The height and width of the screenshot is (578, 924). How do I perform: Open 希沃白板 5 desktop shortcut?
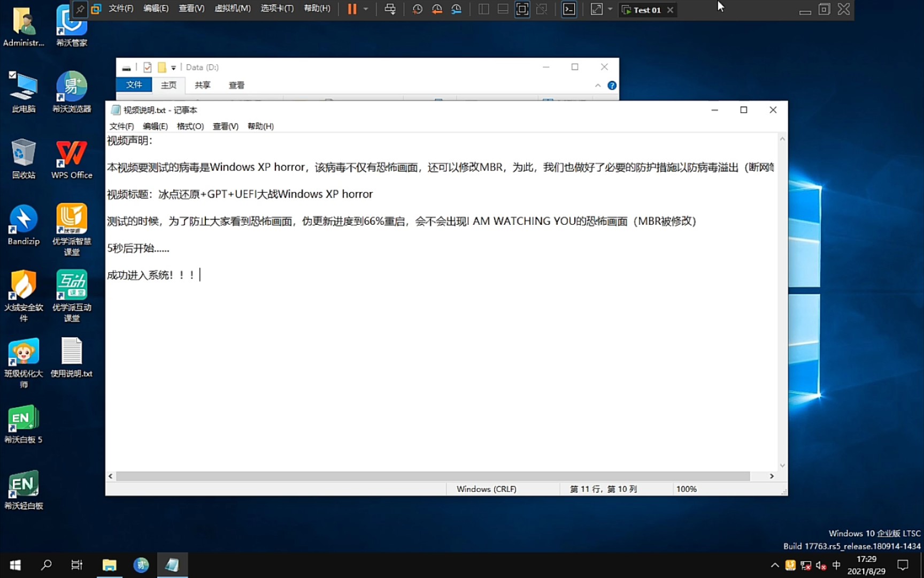(24, 424)
